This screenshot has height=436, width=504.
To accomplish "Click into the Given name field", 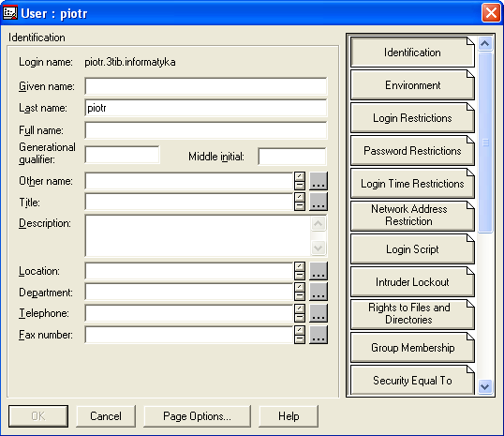I will tap(206, 86).
